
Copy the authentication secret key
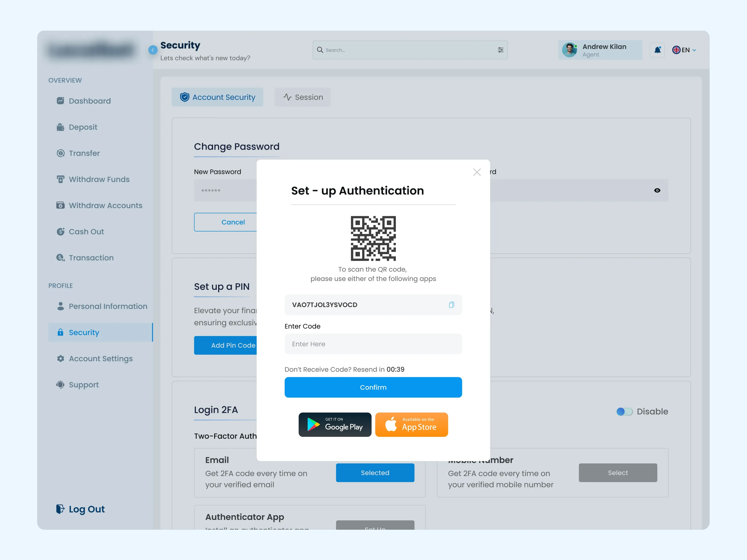(x=451, y=305)
